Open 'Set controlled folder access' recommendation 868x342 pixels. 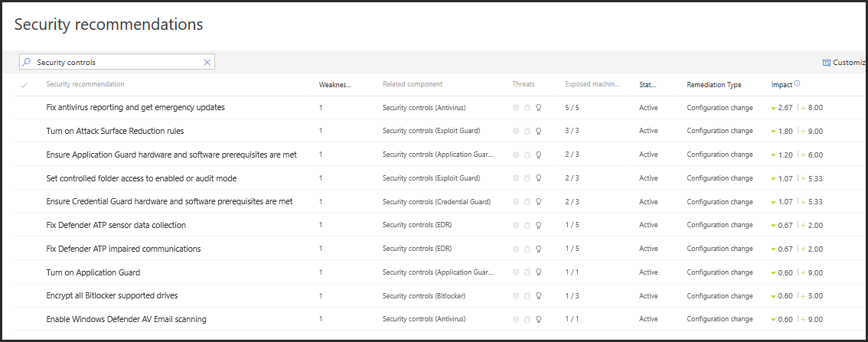141,178
